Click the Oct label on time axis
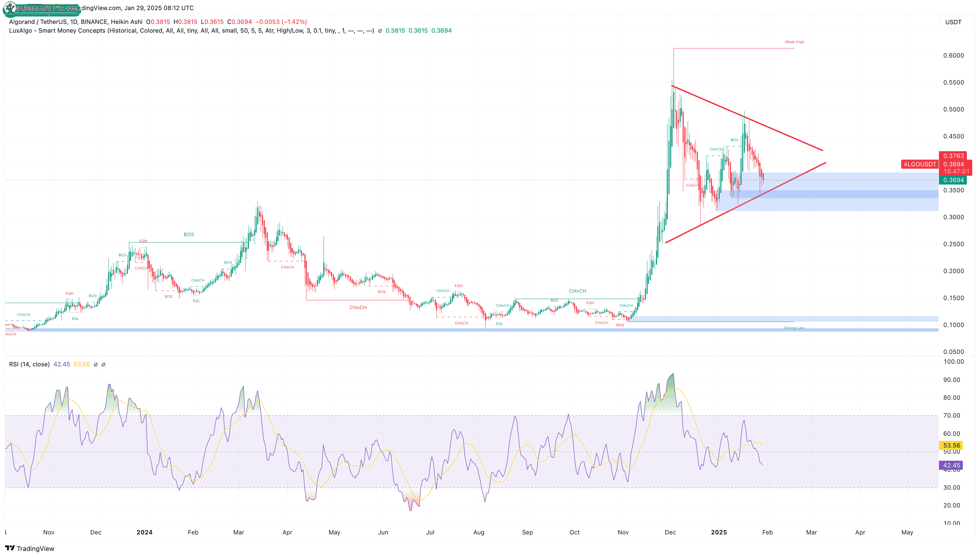The image size is (980, 557). pos(574,532)
